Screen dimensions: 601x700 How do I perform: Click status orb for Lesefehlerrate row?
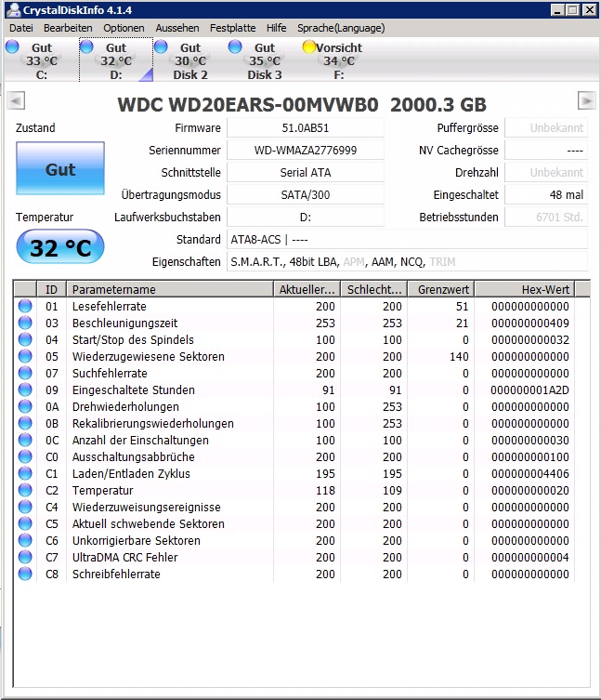(25, 306)
